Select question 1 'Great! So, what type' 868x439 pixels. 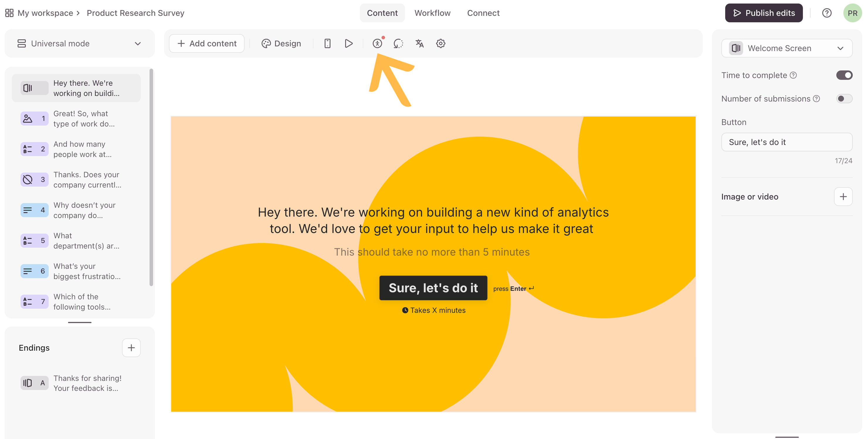tap(76, 119)
